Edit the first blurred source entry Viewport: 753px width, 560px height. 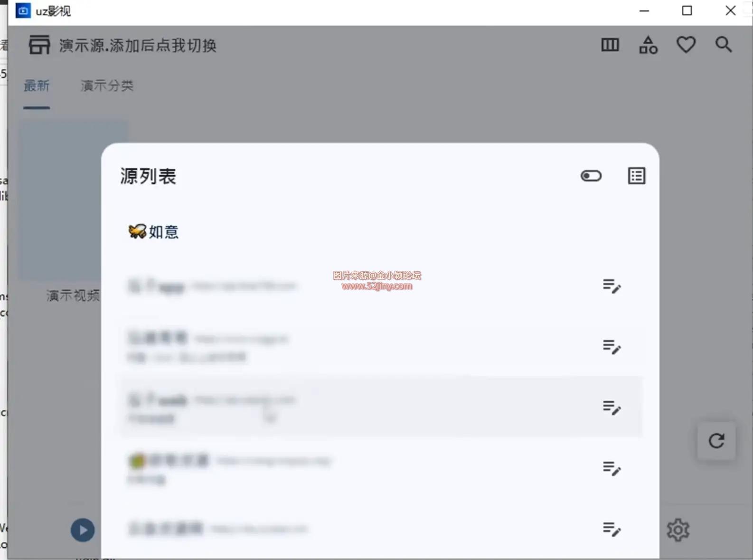pos(612,286)
